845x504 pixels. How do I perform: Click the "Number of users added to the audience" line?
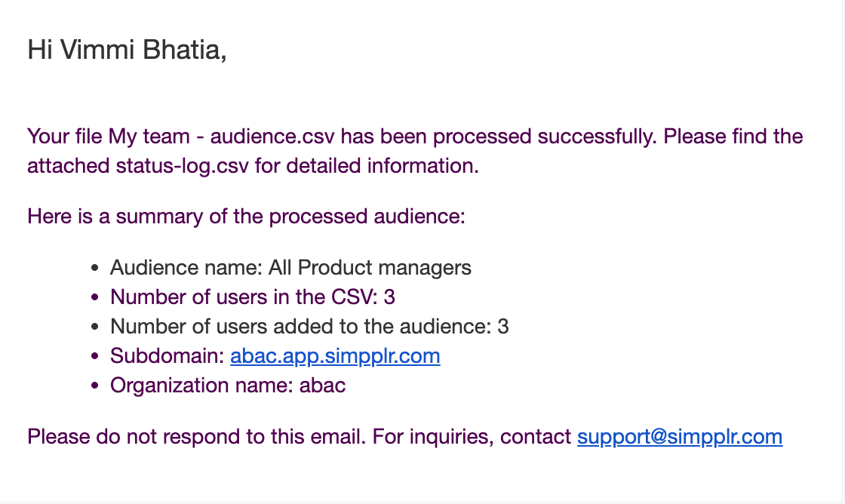(x=309, y=327)
